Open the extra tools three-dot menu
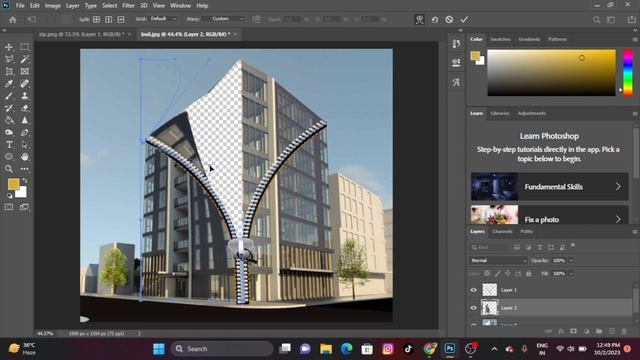 click(x=24, y=169)
